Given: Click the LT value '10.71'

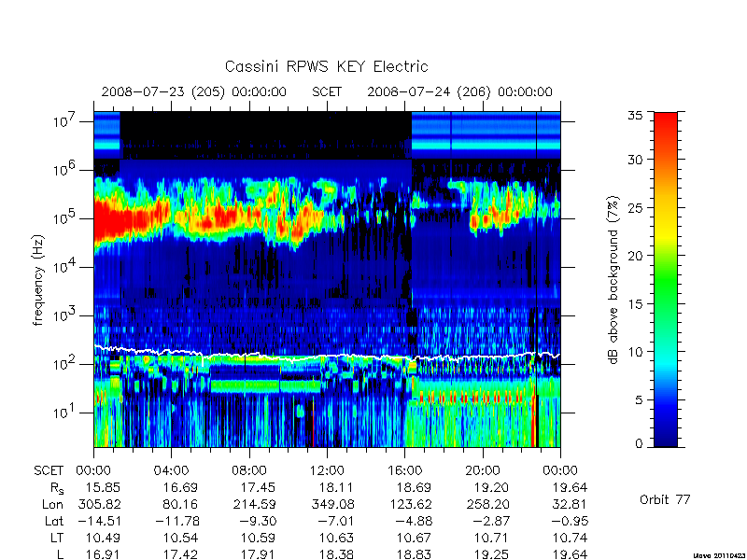Looking at the screenshot, I should point(491,539).
